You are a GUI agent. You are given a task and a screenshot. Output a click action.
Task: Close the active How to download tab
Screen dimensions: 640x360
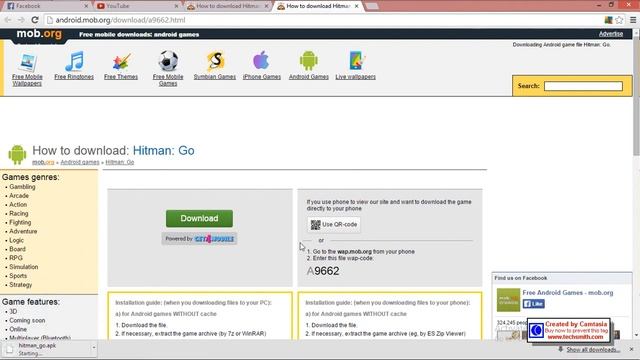[x=357, y=6]
